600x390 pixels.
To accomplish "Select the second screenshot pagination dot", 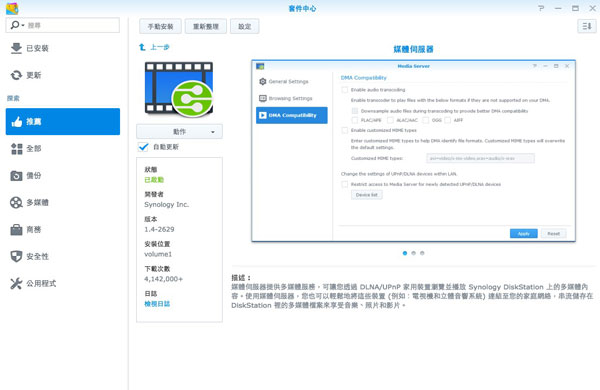I will 413,253.
